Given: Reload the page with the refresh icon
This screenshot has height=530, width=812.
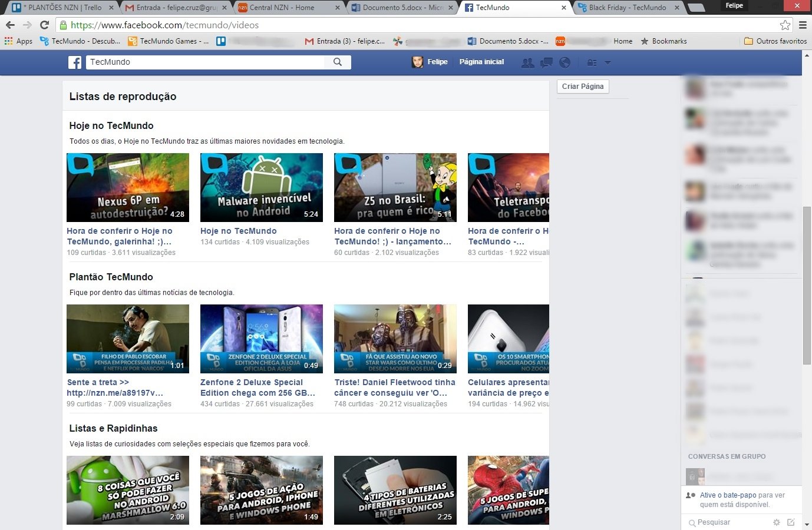Looking at the screenshot, I should pos(44,25).
